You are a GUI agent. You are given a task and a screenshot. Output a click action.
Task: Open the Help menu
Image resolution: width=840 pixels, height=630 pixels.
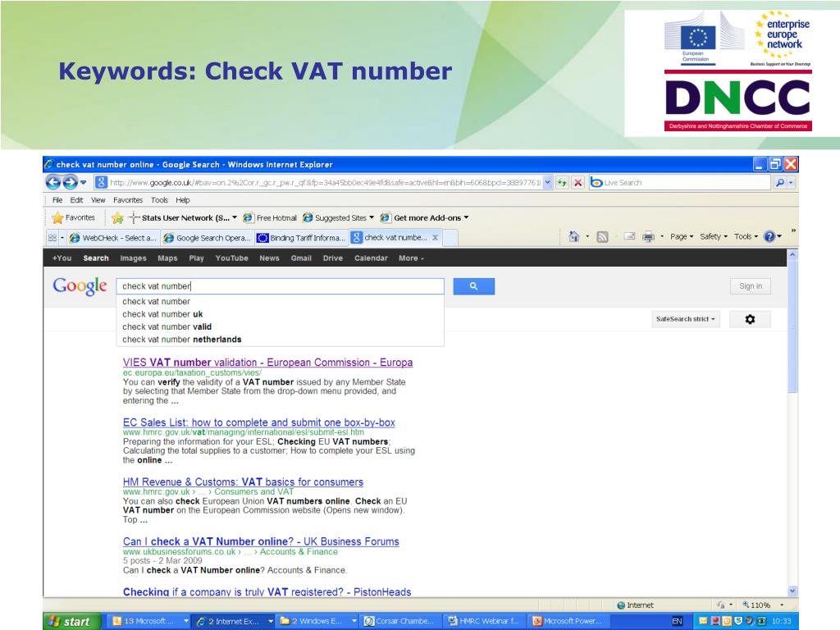click(183, 200)
